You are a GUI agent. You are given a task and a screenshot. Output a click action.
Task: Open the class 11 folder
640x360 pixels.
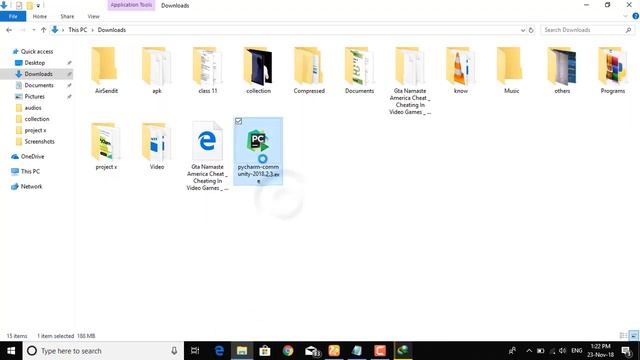click(207, 70)
